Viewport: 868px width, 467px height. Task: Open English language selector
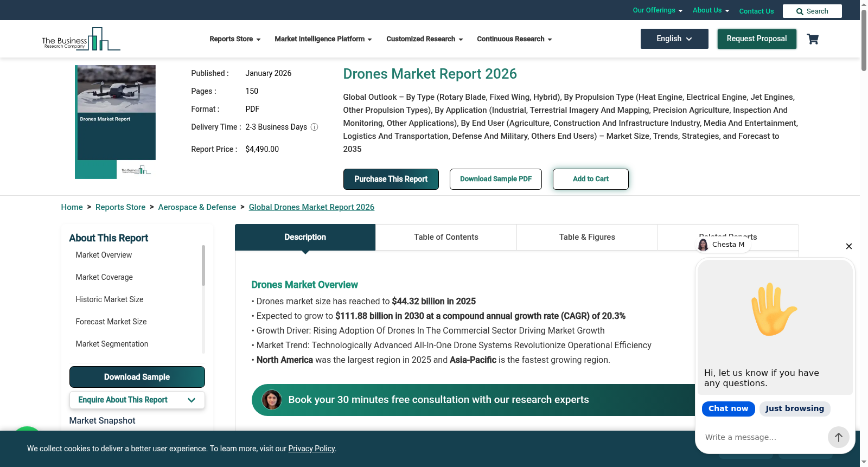[674, 39]
